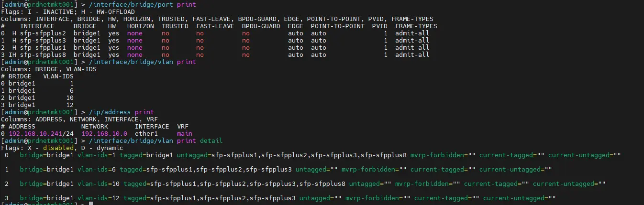
Task: Click VLAN ID 6 in the VLAN-IDS table
Action: click(71, 91)
